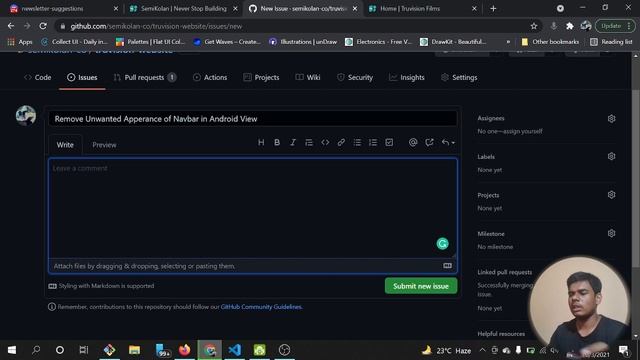Image resolution: width=640 pixels, height=360 pixels.
Task: Add a numbered list
Action: click(x=373, y=142)
